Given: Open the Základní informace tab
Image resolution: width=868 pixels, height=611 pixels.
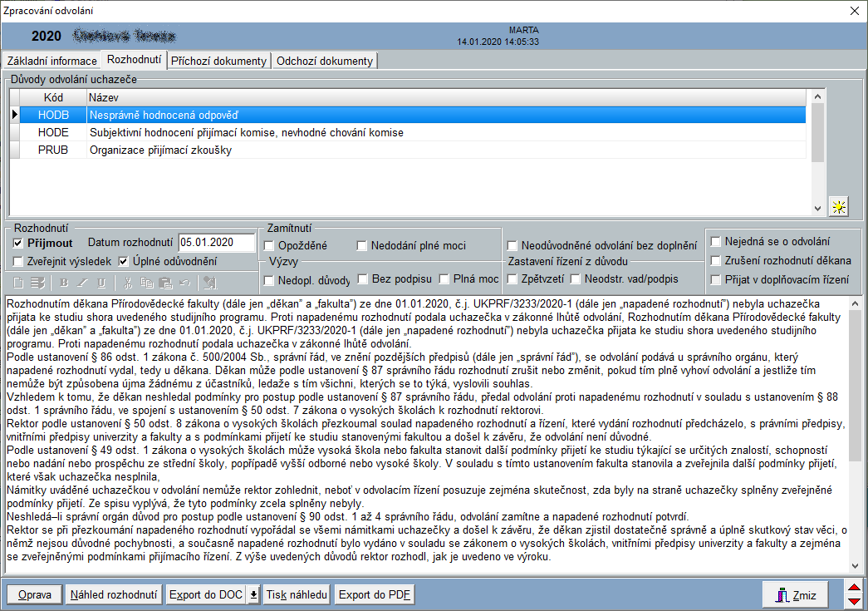Looking at the screenshot, I should 51,61.
